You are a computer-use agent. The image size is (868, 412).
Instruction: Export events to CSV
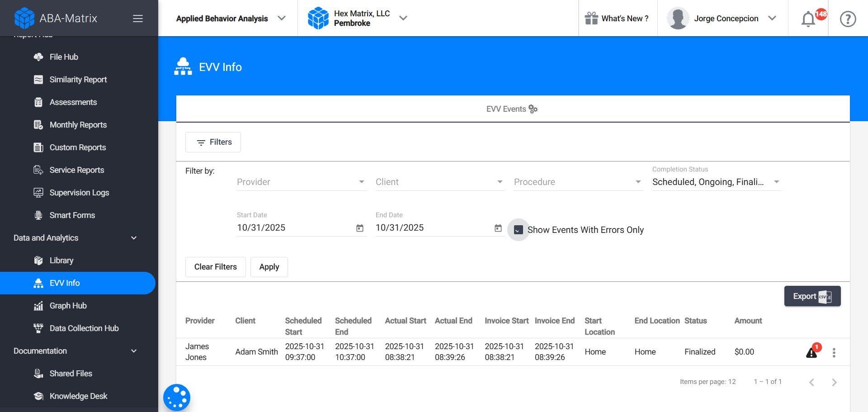click(812, 296)
